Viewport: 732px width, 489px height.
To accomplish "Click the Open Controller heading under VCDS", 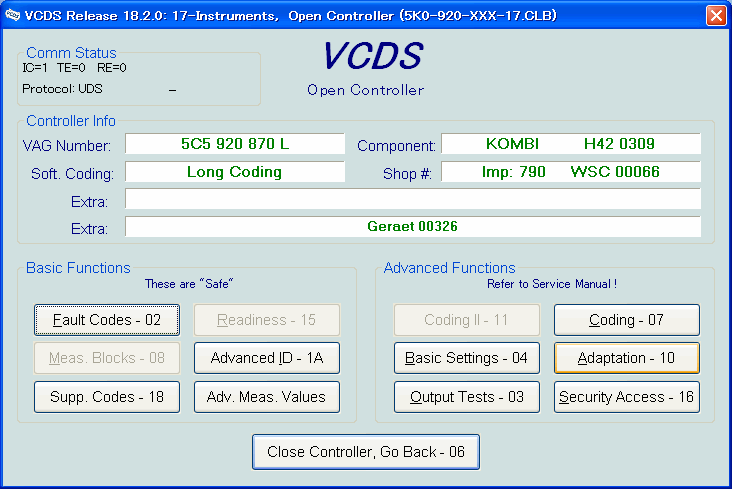I will (x=366, y=90).
